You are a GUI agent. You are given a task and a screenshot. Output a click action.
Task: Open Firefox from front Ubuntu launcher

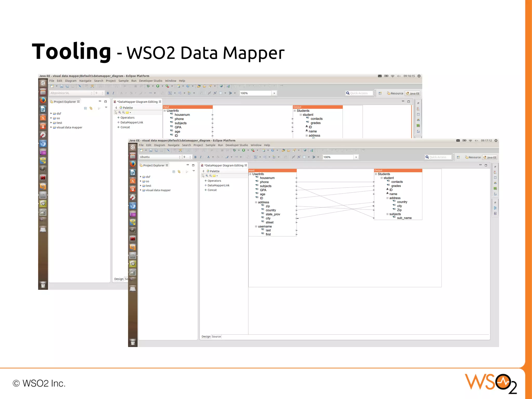(133, 164)
